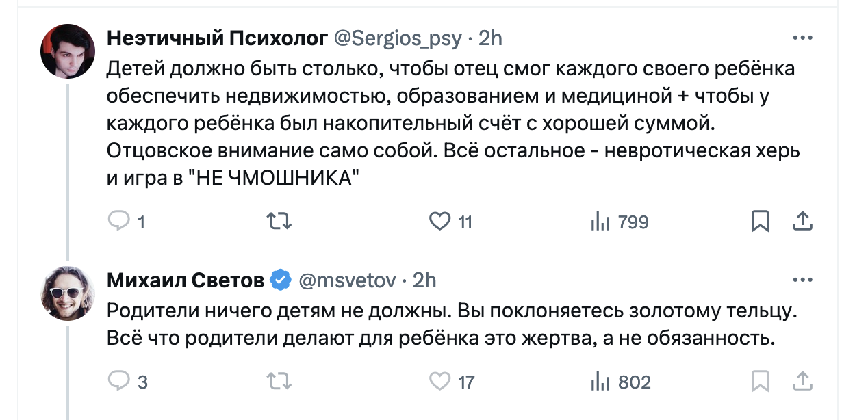Share the Неэтичный Психолог tweet
The height and width of the screenshot is (420, 868).
pyautogui.click(x=802, y=221)
